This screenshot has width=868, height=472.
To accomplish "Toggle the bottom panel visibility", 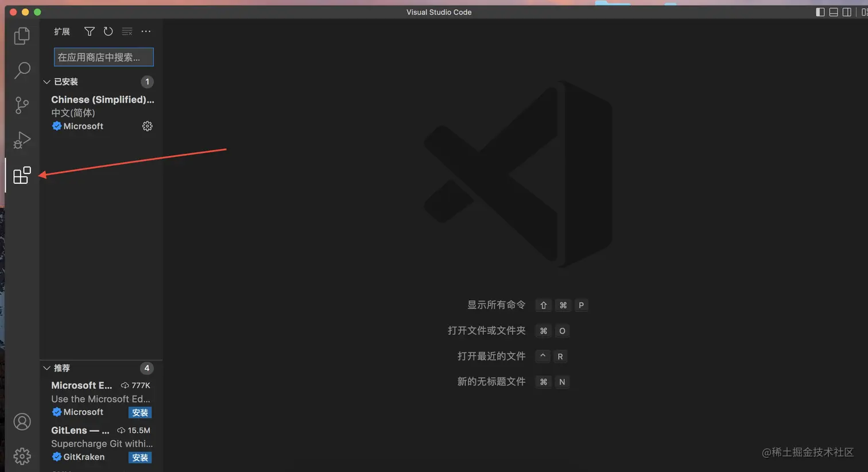I will 833,11.
